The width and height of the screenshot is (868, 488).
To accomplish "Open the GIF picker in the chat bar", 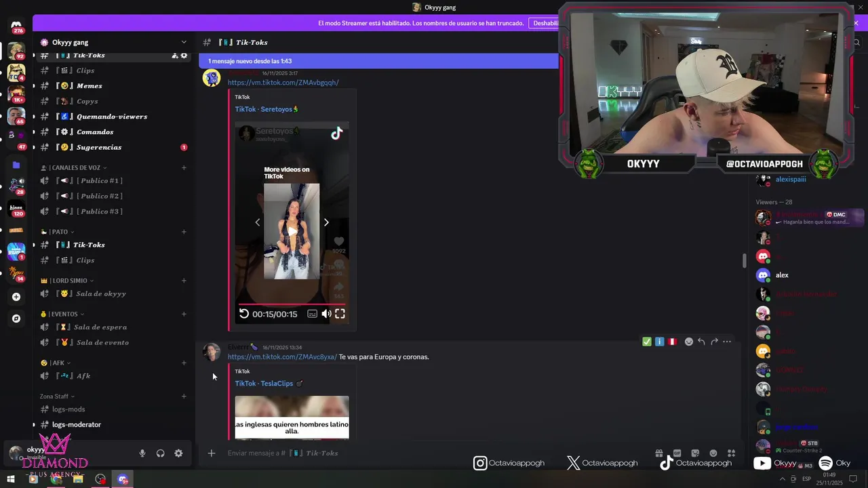I will click(x=677, y=453).
